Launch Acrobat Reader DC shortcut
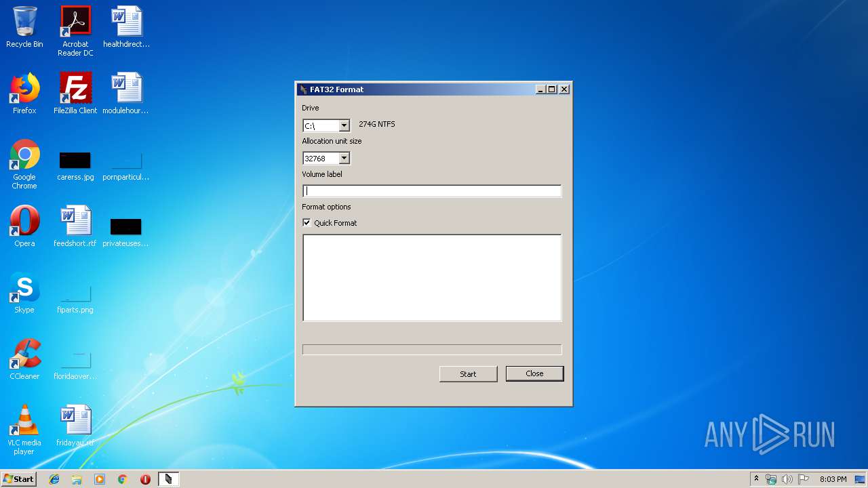868x488 pixels. click(75, 31)
